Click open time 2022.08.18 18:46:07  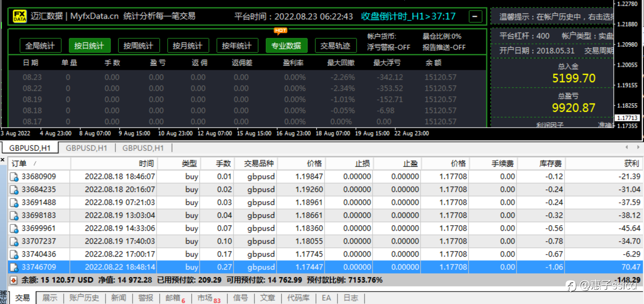click(x=120, y=177)
